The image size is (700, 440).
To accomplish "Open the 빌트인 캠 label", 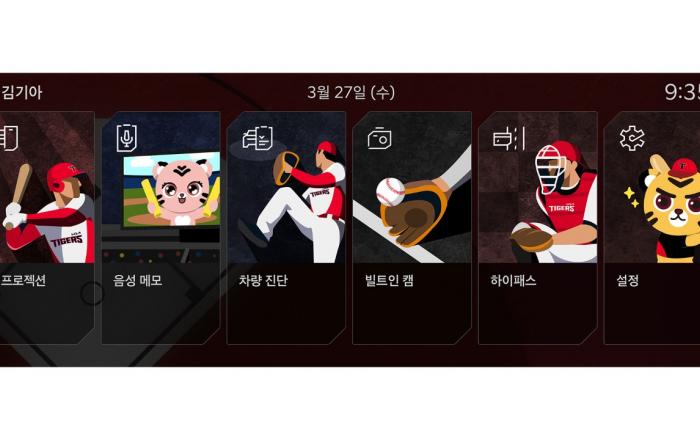I will point(389,281).
